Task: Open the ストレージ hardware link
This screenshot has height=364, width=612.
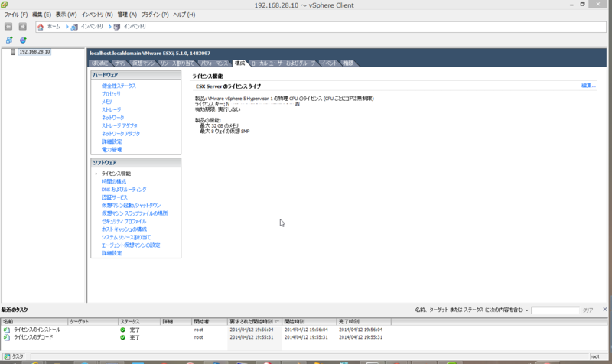Action: [111, 110]
